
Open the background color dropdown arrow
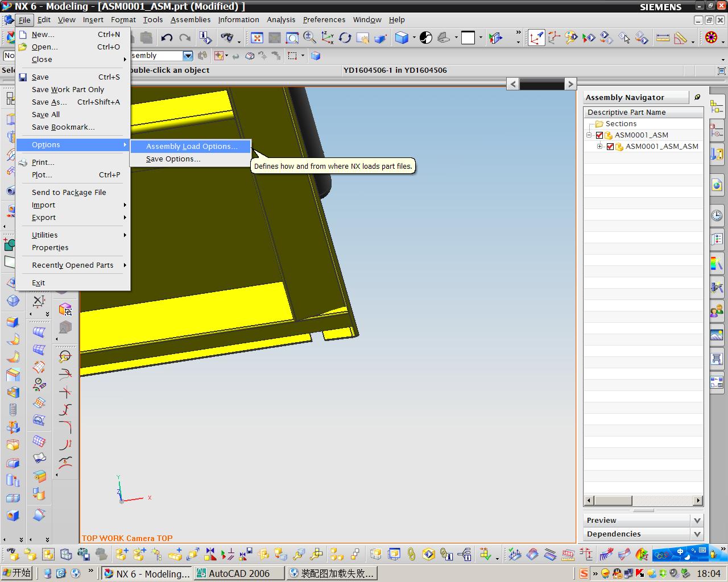481,38
